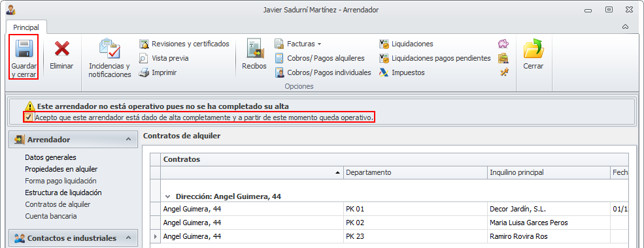Open Estructura de liquidación section
Screen dimensions: 644x248
point(63,193)
